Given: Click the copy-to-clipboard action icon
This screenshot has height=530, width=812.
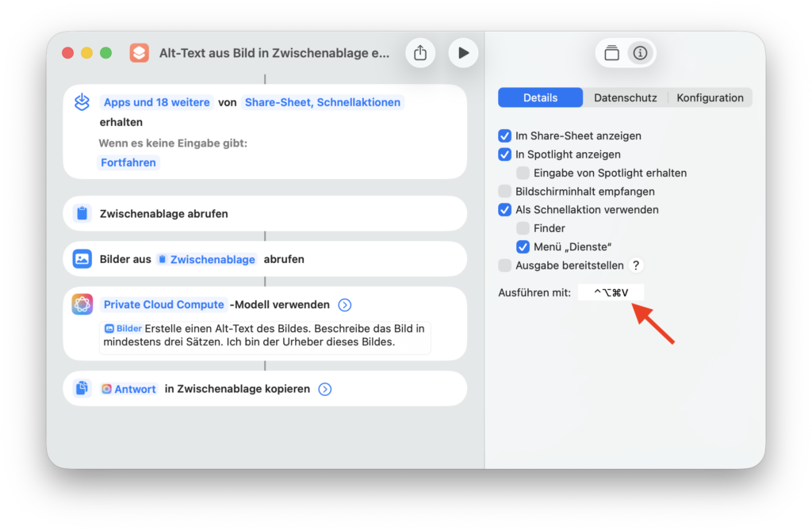Looking at the screenshot, I should tap(82, 389).
